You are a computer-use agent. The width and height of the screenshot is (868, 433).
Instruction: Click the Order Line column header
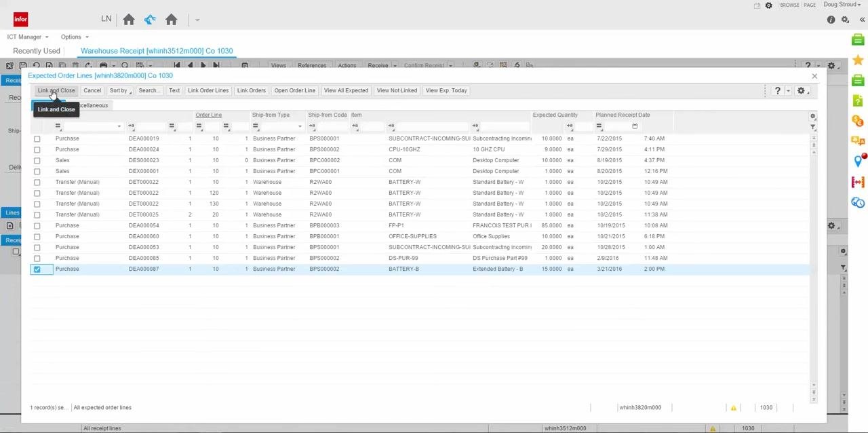click(209, 115)
